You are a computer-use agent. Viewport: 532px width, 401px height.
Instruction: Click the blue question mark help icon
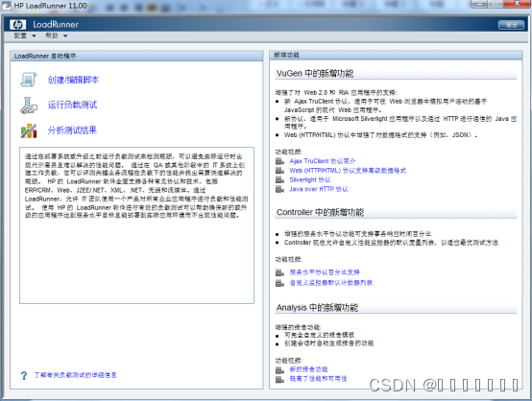point(23,375)
